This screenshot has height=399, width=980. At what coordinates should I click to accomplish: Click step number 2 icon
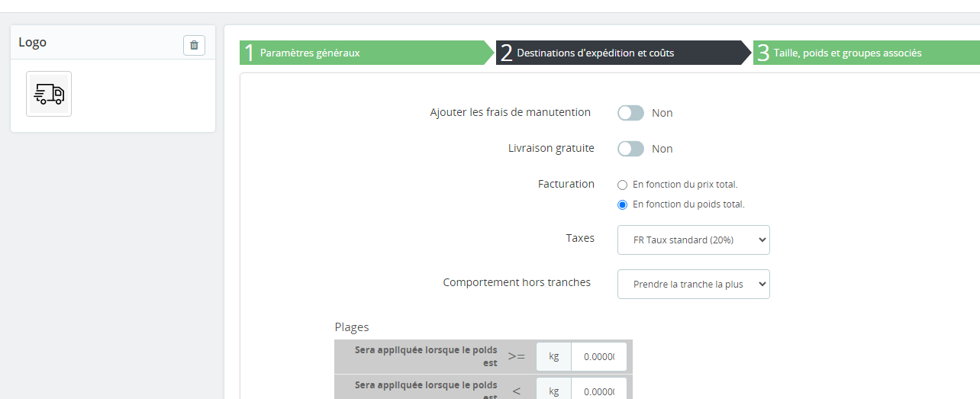506,53
